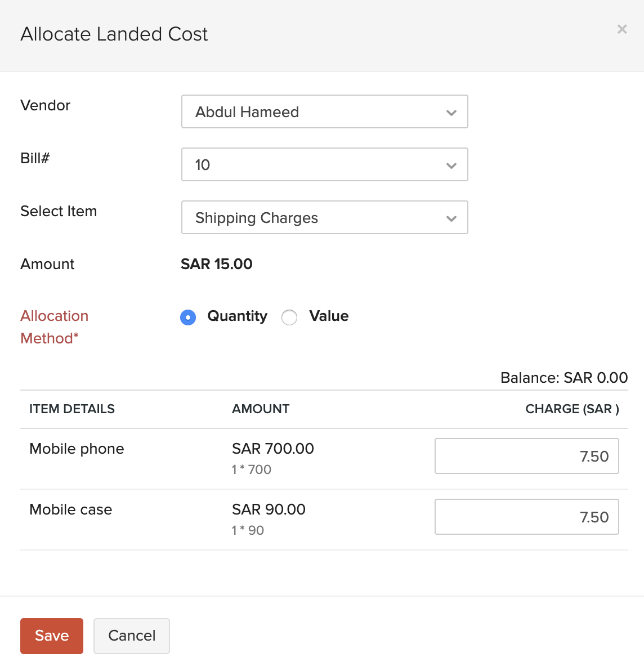Click the Select Item dropdown chevron arrow
This screenshot has height=671, width=644.
pyautogui.click(x=451, y=218)
